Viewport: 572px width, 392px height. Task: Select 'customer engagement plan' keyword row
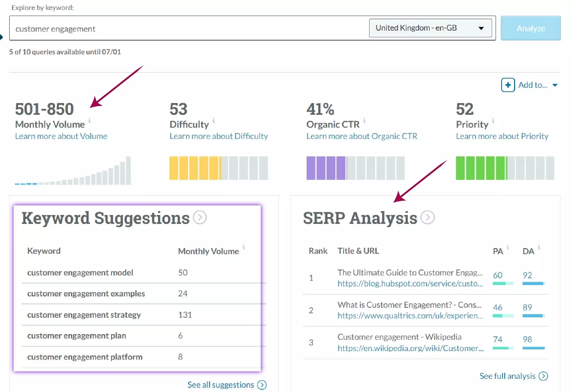click(144, 336)
